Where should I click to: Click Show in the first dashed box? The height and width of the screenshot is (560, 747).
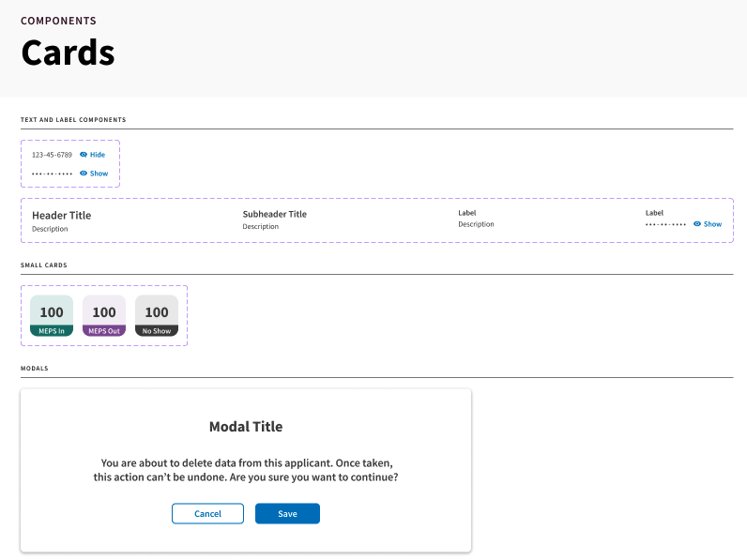[94, 174]
